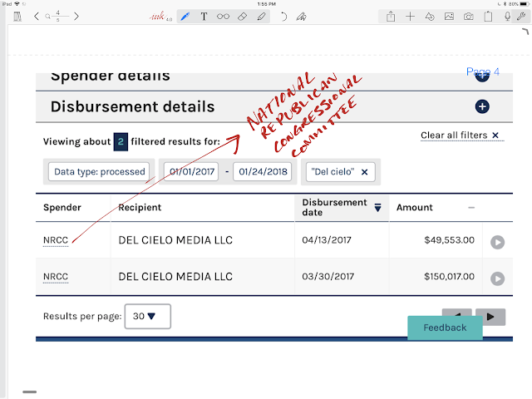Image resolution: width=532 pixels, height=399 pixels.
Task: Select the Recipient column header
Action: tap(140, 207)
